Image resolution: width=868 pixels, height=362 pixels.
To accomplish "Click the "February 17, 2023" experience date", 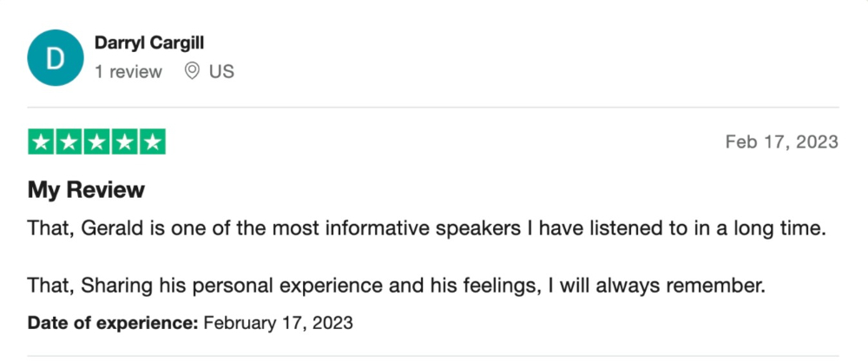I will pyautogui.click(x=278, y=323).
